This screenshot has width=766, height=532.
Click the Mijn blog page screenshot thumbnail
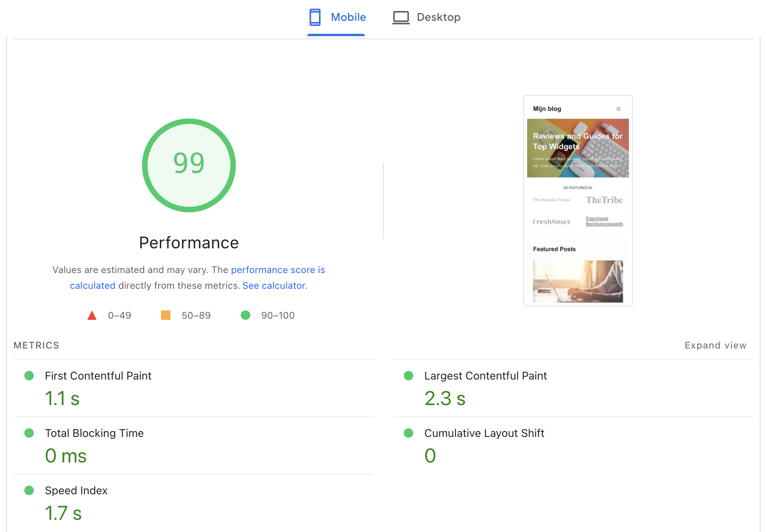click(x=578, y=200)
